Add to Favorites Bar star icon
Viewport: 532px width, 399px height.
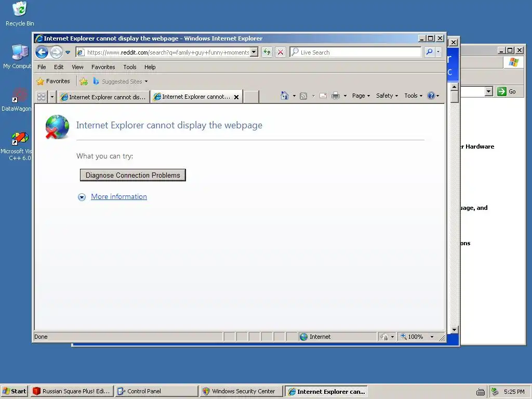84,82
